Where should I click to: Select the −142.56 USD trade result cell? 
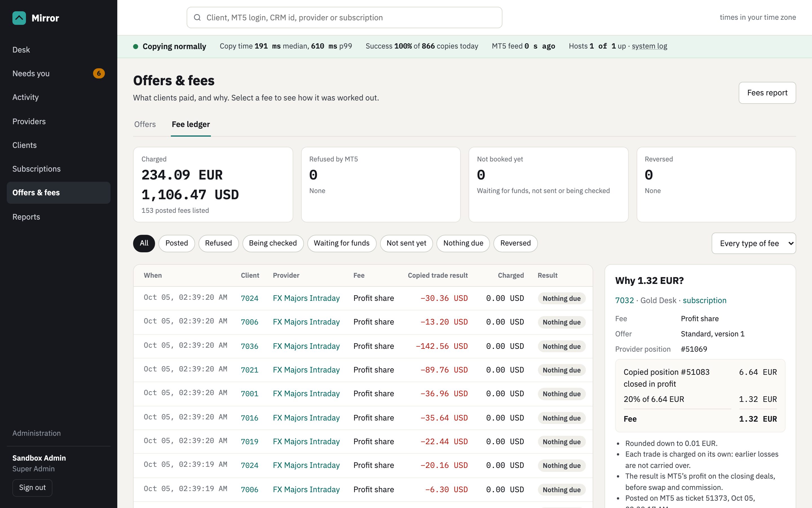click(x=442, y=346)
